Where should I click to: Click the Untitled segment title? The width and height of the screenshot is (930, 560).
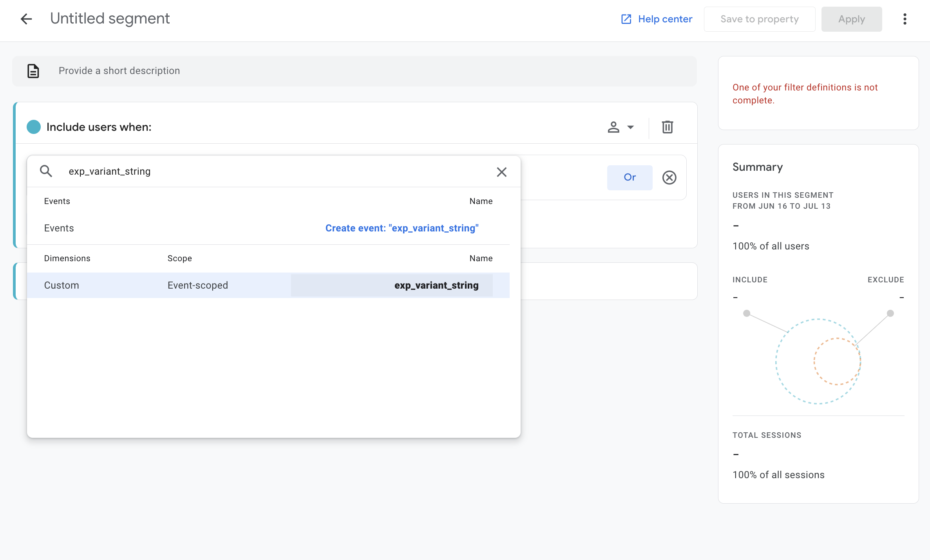click(x=110, y=19)
